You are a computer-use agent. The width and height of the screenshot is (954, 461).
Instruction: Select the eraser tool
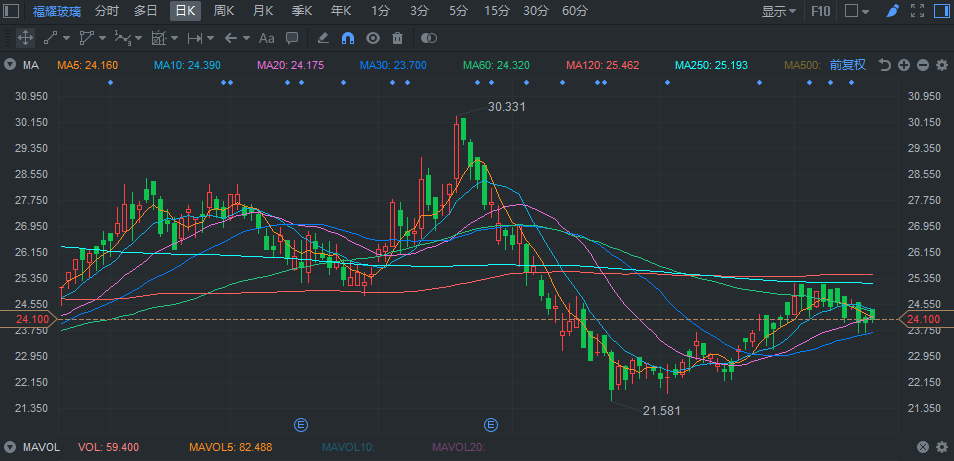pos(323,38)
